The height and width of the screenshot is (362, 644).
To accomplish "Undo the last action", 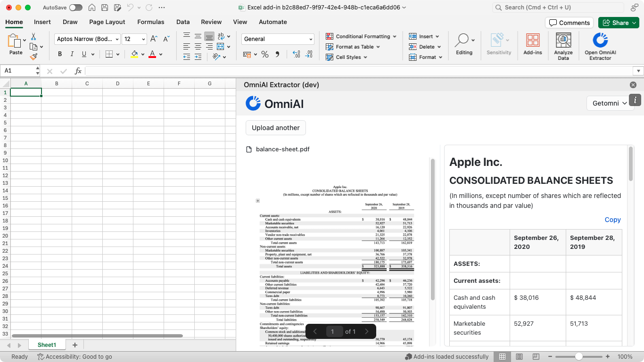I will click(x=130, y=8).
